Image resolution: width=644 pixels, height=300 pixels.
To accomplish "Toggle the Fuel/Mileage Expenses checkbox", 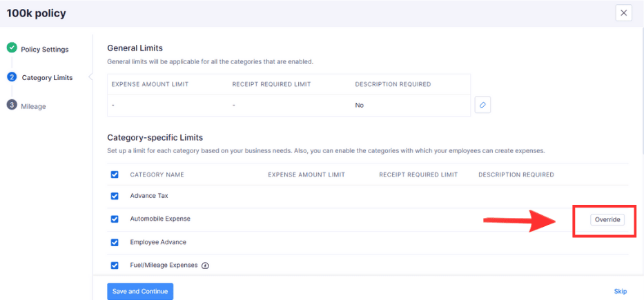I will pyautogui.click(x=115, y=266).
